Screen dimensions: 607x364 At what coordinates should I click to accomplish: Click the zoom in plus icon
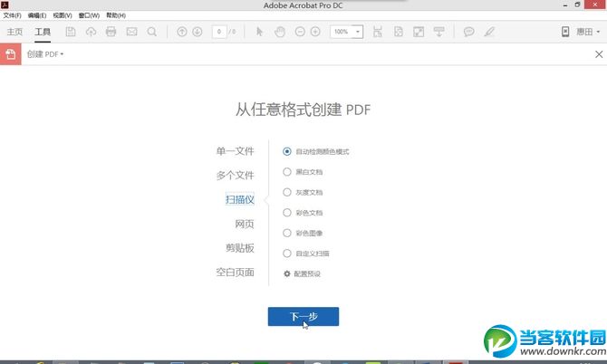click(x=315, y=32)
